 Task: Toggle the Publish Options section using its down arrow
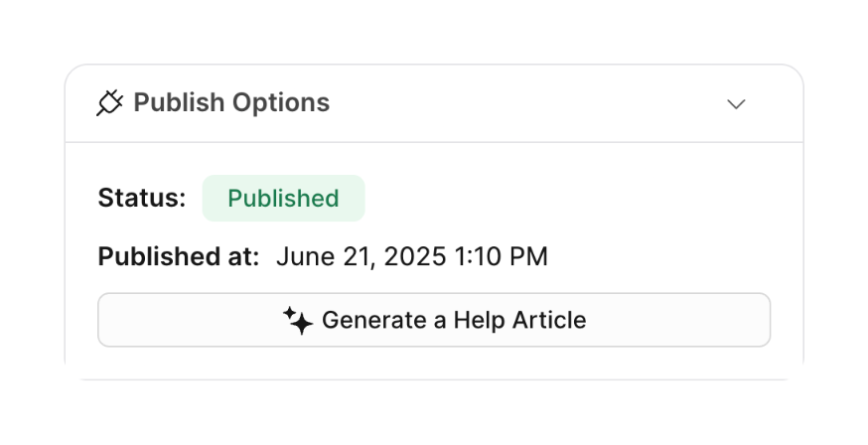(x=736, y=104)
